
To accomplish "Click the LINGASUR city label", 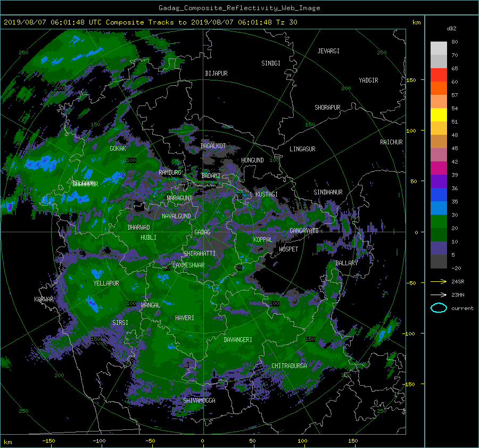I will pos(302,149).
